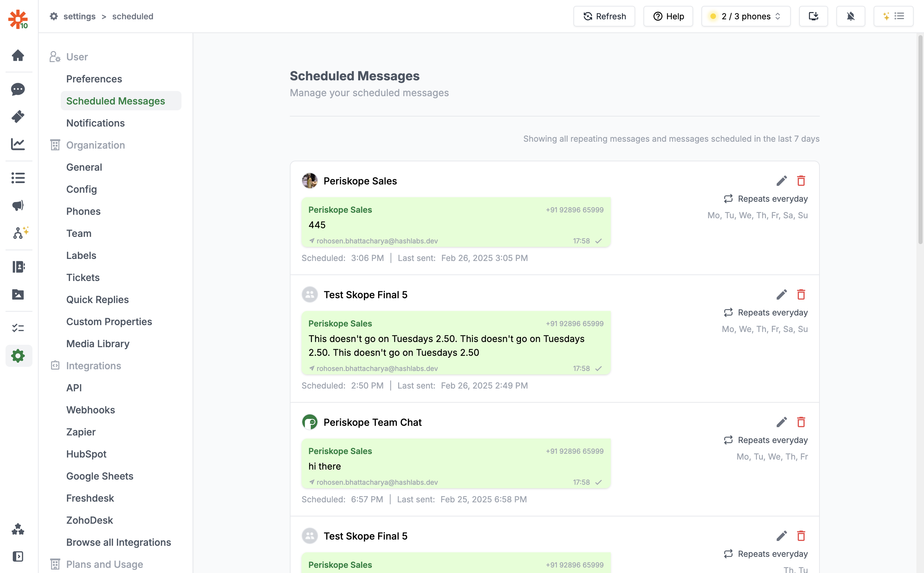Edit the Periskope Team Chat message

click(782, 422)
